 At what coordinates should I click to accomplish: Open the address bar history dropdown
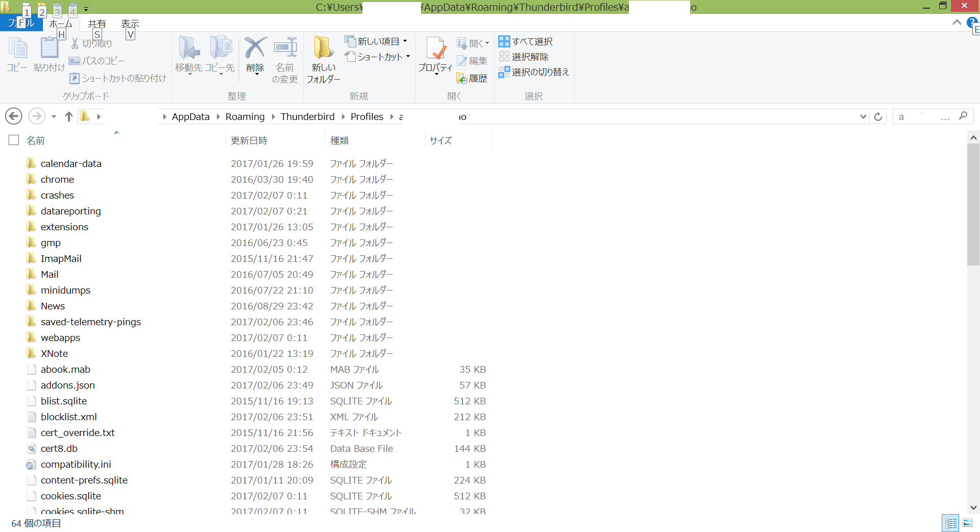tap(863, 117)
